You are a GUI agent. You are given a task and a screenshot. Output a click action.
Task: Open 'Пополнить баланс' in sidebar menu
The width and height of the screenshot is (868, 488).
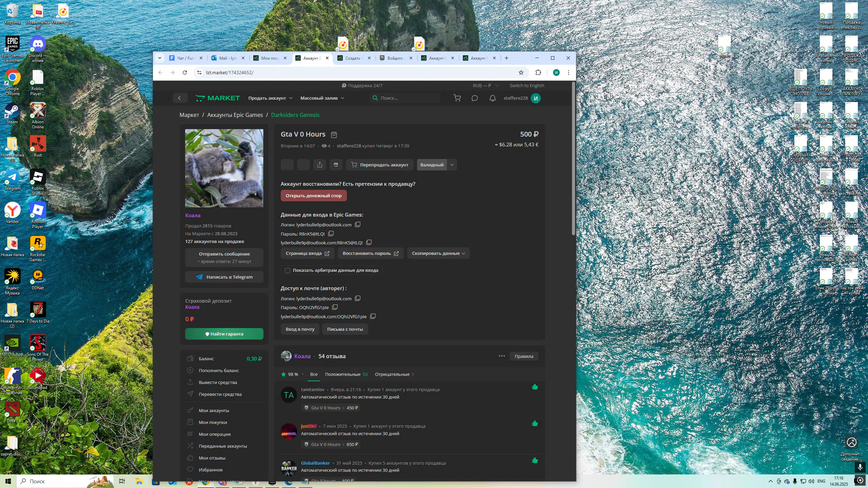[219, 371]
